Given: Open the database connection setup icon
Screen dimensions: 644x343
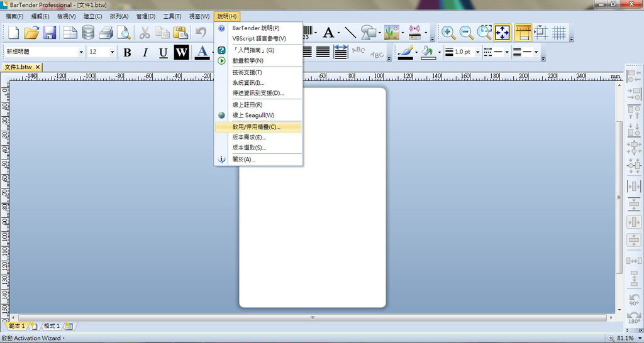Looking at the screenshot, I should (88, 33).
